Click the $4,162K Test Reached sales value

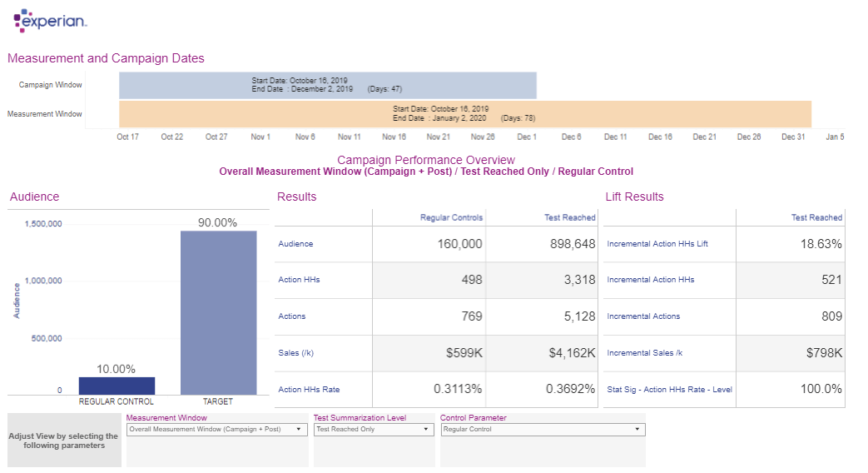tap(570, 353)
